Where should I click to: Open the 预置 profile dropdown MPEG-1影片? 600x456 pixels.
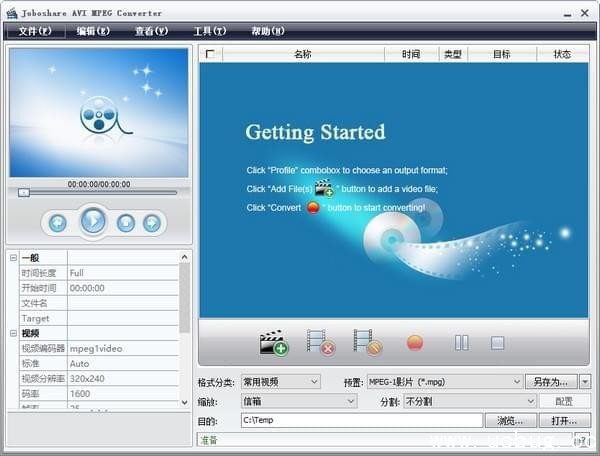coord(445,382)
